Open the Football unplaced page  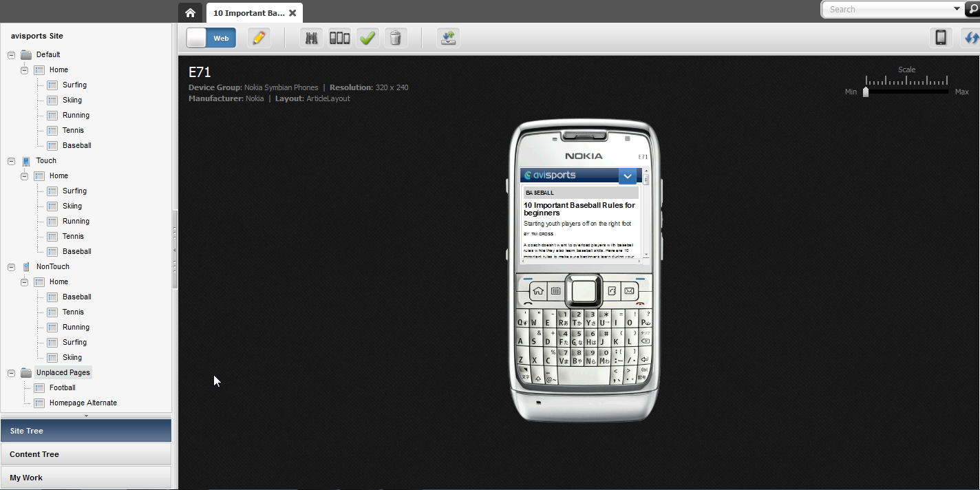62,387
